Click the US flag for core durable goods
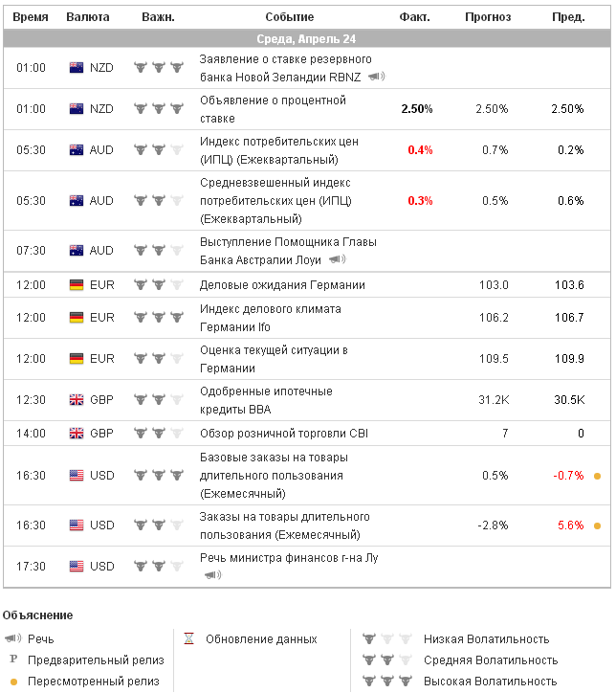The height and width of the screenshot is (693, 616). click(x=77, y=475)
